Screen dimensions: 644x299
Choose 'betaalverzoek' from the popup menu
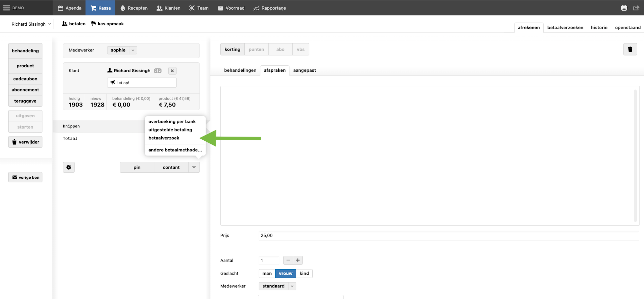click(164, 138)
